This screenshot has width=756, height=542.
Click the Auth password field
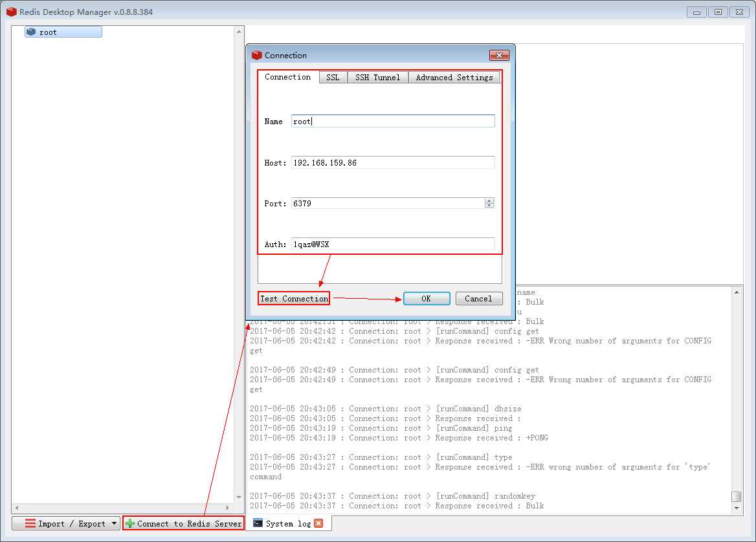tap(393, 244)
